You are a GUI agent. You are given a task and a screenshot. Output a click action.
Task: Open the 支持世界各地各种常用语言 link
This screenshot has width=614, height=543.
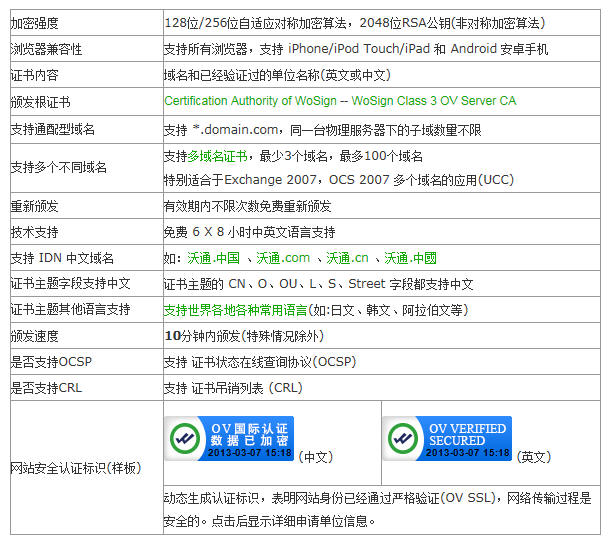click(x=235, y=310)
